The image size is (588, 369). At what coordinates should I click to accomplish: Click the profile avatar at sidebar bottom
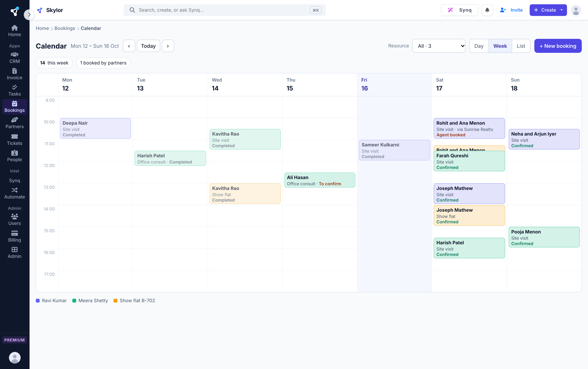click(15, 358)
